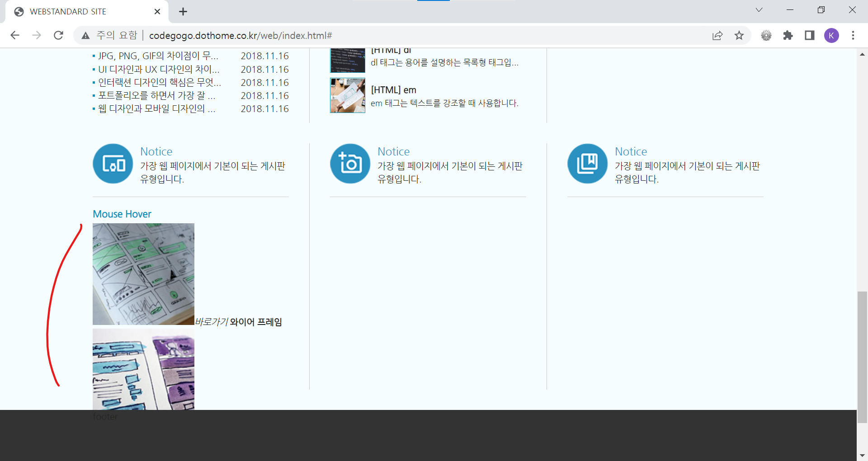
Task: Open the gear extension icon
Action: [x=766, y=35]
